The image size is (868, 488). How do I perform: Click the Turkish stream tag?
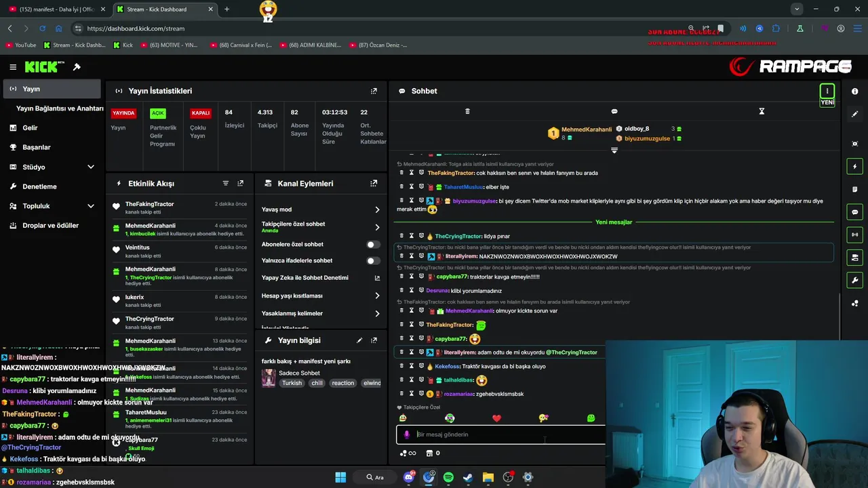point(292,383)
